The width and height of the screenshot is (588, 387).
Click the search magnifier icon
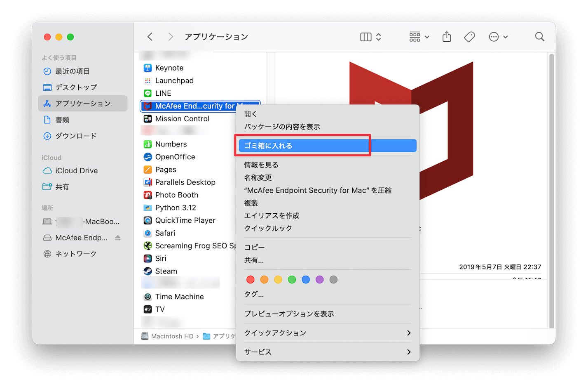coord(540,37)
